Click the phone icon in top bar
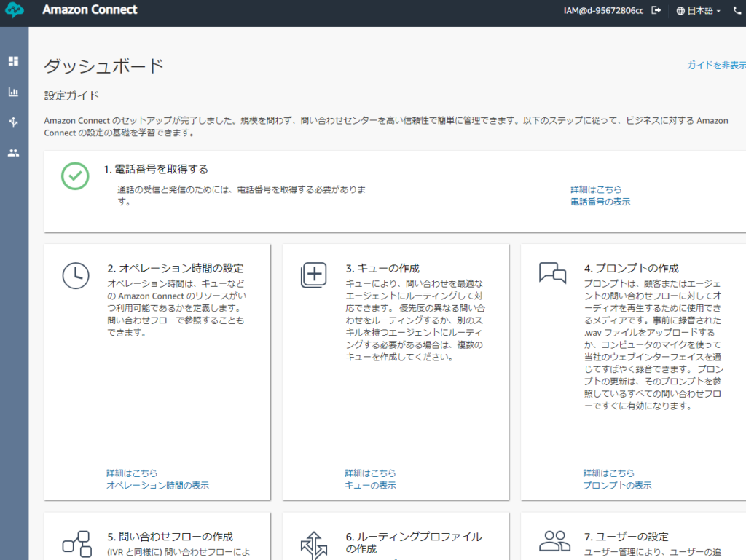 (737, 10)
